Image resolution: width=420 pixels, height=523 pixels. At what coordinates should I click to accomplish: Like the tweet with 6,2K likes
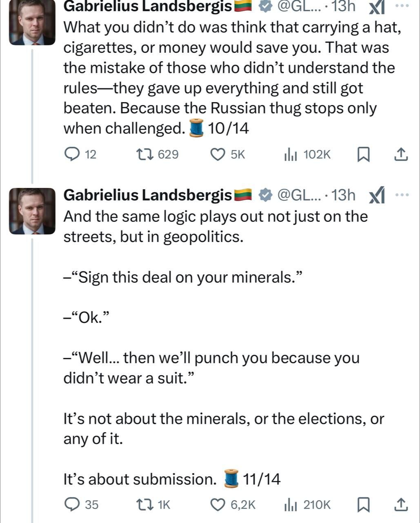click(x=218, y=505)
